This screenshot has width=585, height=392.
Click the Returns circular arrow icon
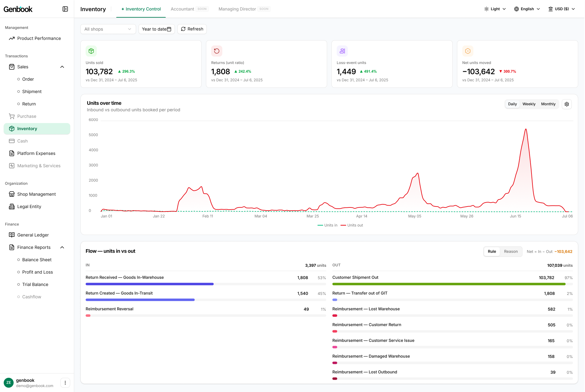(217, 51)
